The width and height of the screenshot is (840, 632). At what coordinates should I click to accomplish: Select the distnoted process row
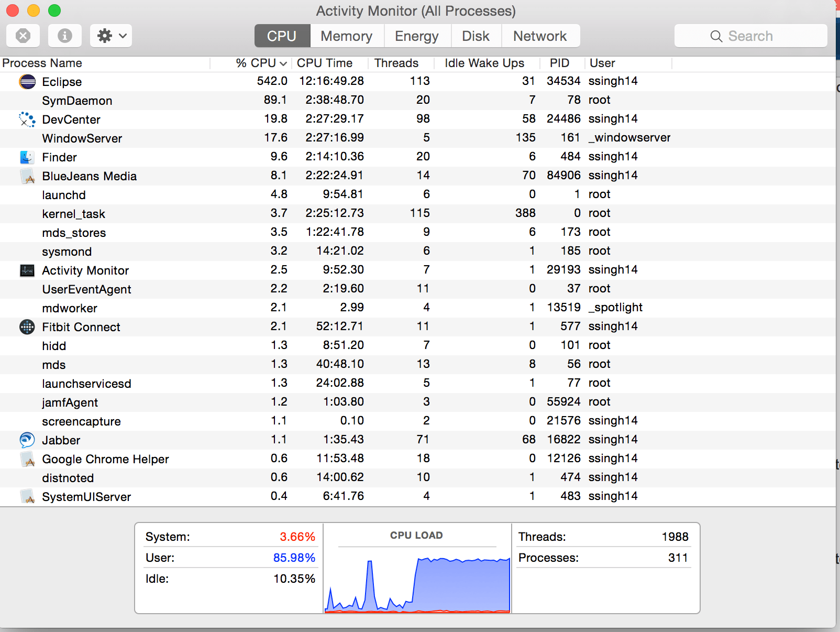(418, 477)
